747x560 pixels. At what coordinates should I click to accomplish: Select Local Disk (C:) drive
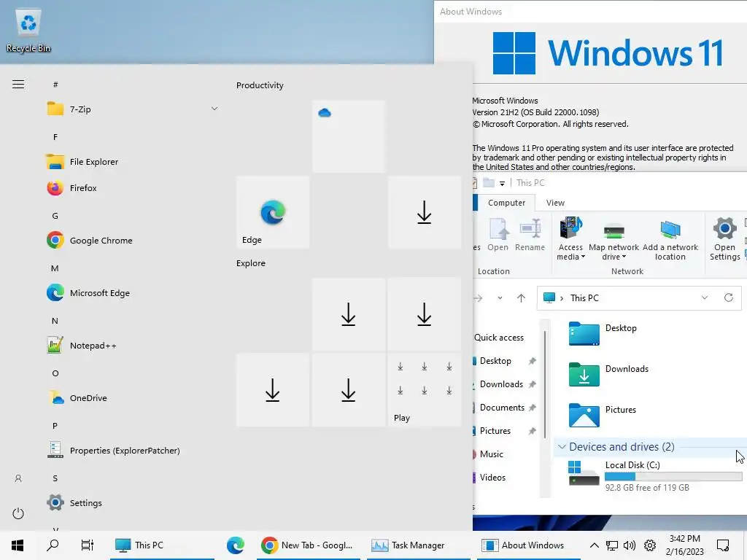click(x=654, y=475)
